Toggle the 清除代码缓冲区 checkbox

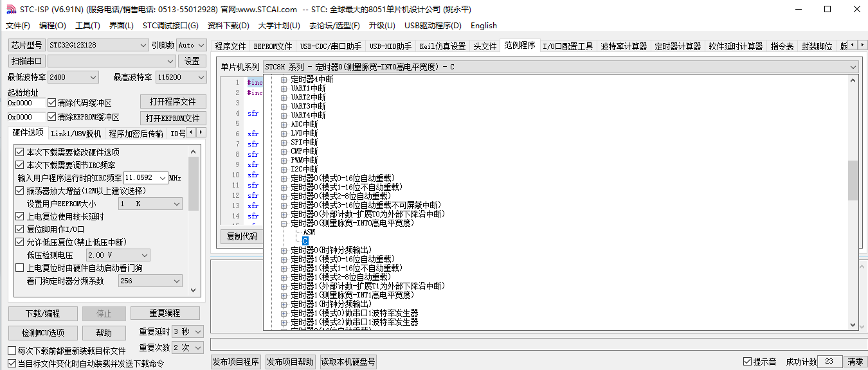coord(52,103)
